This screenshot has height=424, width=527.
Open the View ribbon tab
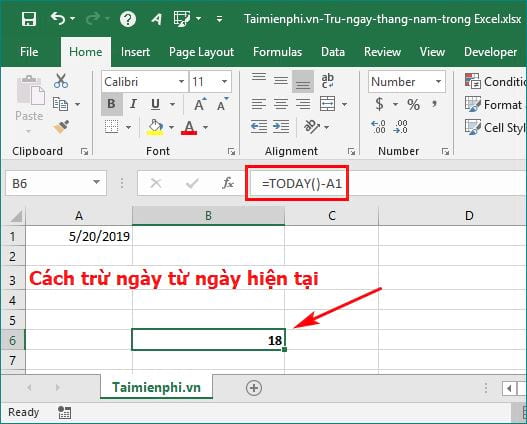pyautogui.click(x=432, y=52)
